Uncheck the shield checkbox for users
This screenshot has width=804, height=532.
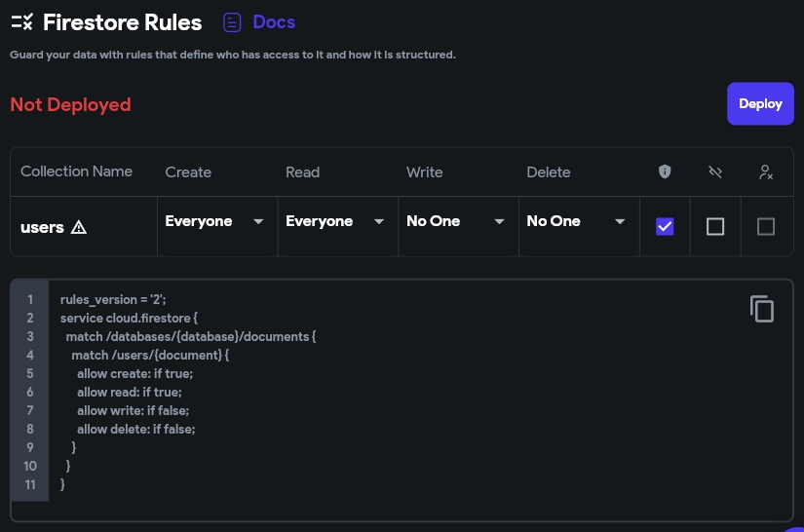[665, 226]
